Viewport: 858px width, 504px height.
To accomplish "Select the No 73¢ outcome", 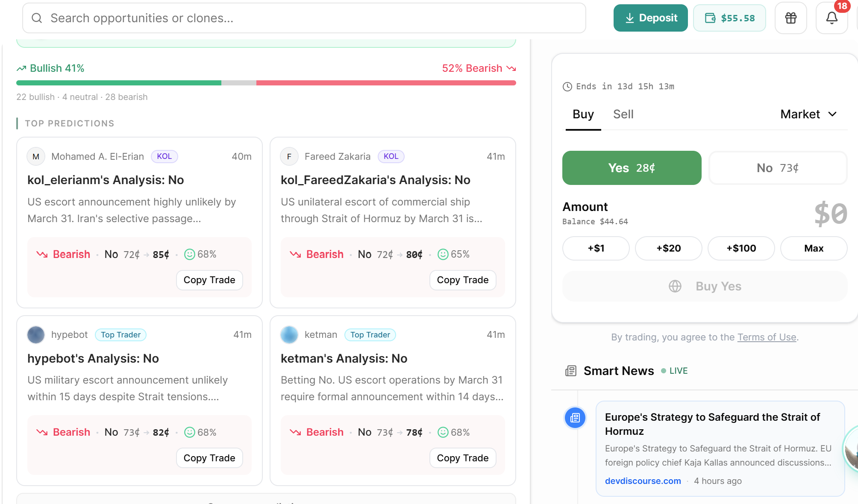I will pyautogui.click(x=777, y=168).
